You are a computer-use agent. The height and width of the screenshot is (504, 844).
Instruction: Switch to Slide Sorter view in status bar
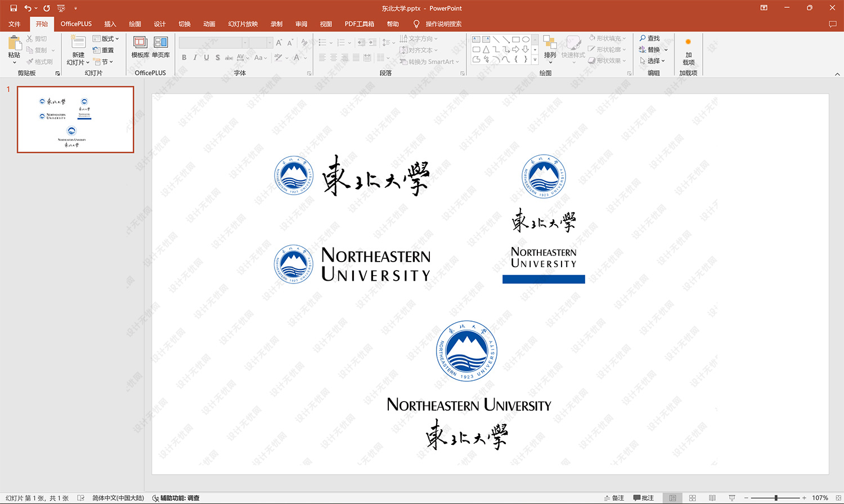coord(693,498)
